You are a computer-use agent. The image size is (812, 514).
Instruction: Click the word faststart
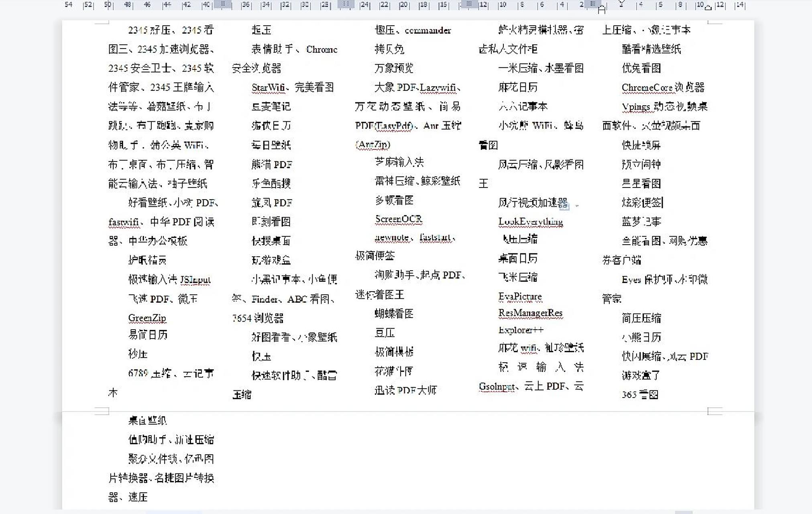click(436, 238)
